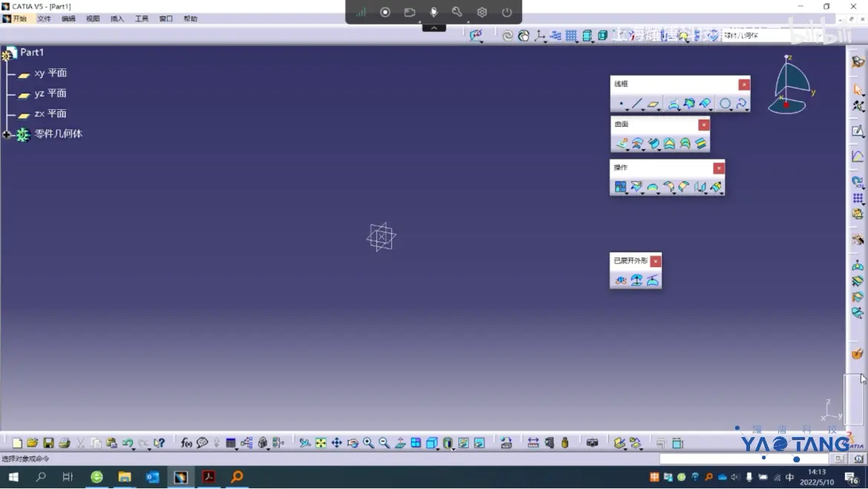
Task: Click the New document icon
Action: 17,443
